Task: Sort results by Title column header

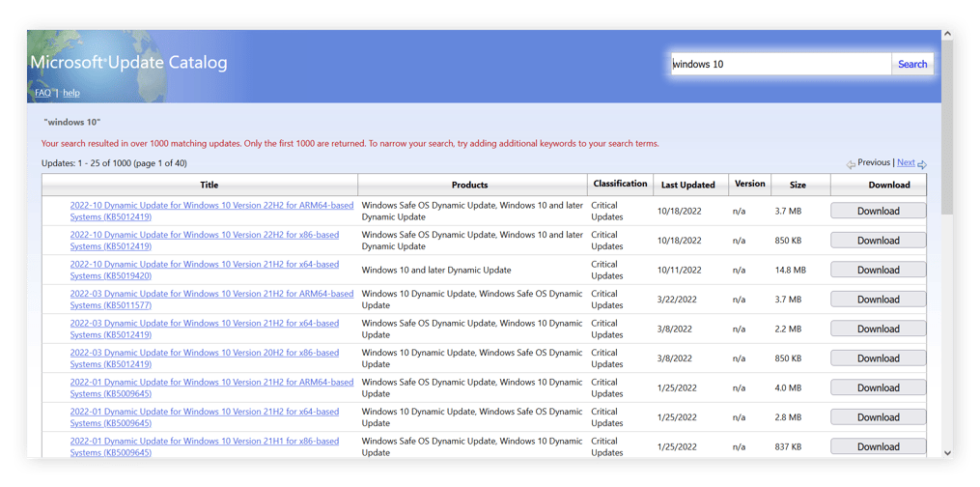Action: click(210, 185)
